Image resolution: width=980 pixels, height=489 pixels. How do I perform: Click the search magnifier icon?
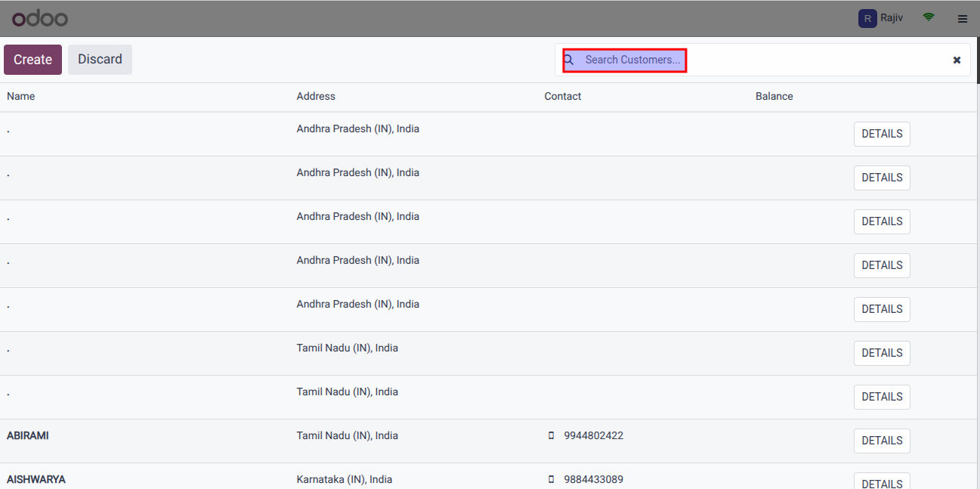[x=569, y=60]
